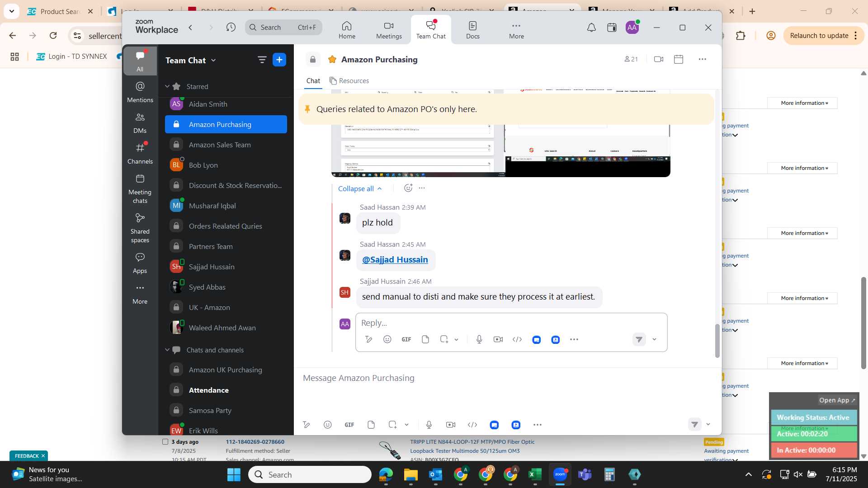Select the Chat tab in Amazon Purchasing
868x488 pixels.
click(x=313, y=81)
